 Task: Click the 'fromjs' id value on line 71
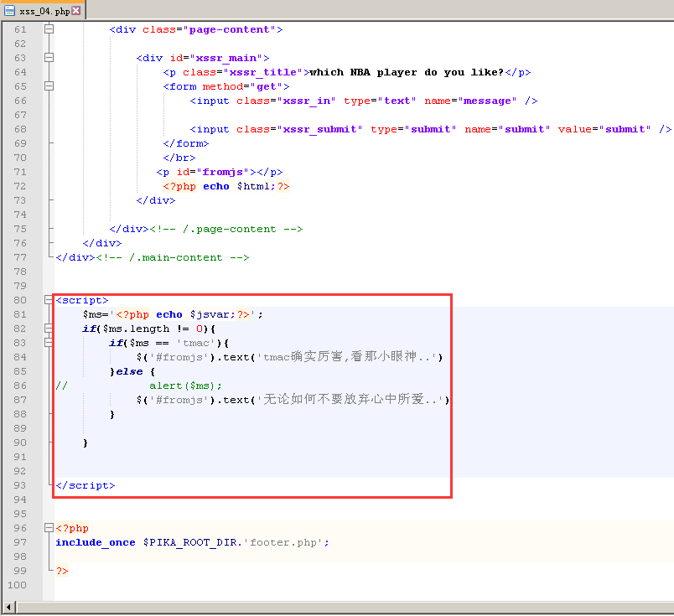coord(223,172)
